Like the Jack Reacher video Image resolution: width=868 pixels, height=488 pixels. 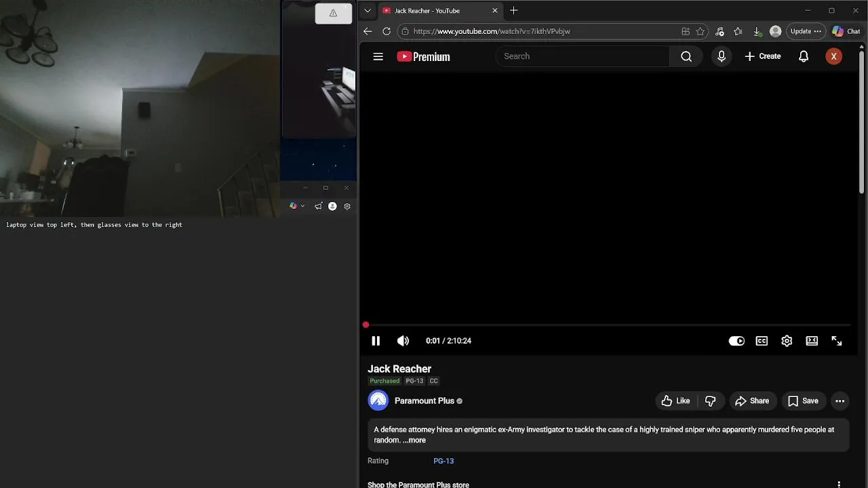[x=675, y=401]
